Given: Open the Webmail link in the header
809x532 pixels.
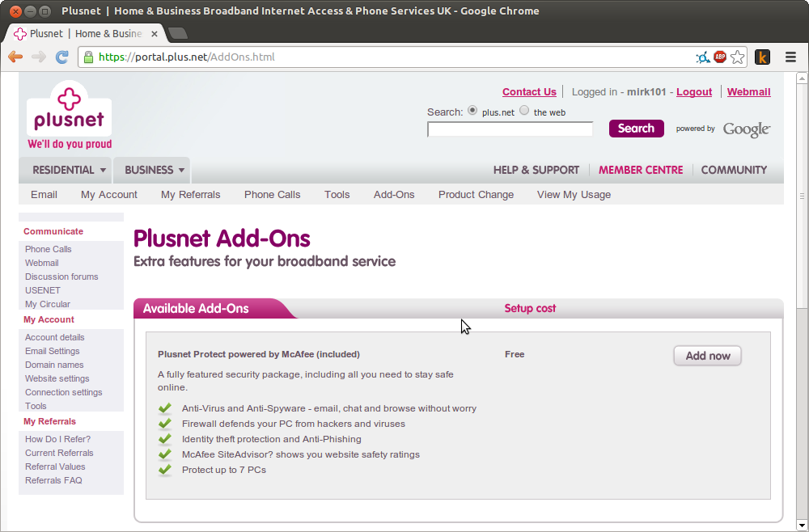Looking at the screenshot, I should coord(748,91).
